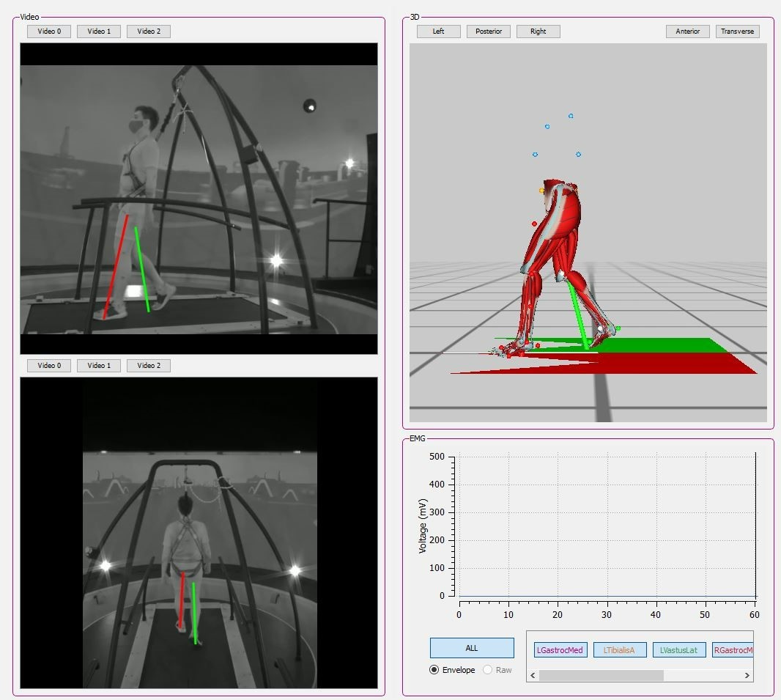The width and height of the screenshot is (781, 700).
Task: Click the right scroll arrow of channel list
Action: [x=747, y=676]
